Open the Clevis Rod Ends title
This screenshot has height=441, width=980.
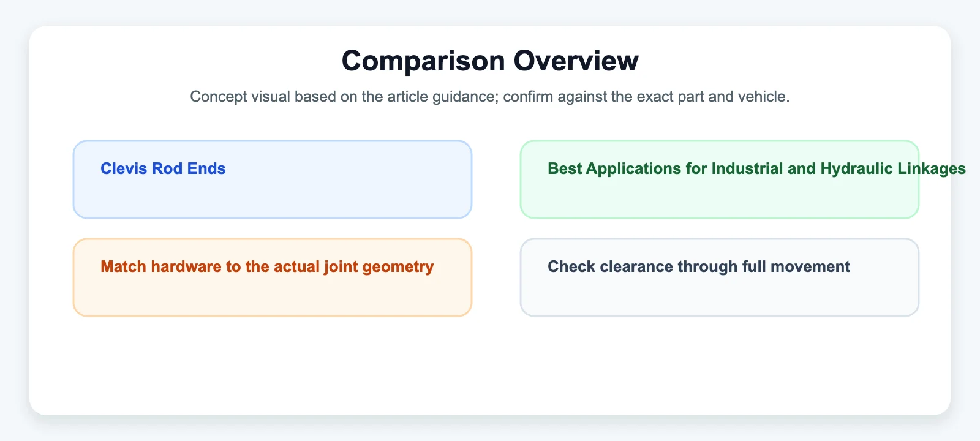[x=163, y=168]
